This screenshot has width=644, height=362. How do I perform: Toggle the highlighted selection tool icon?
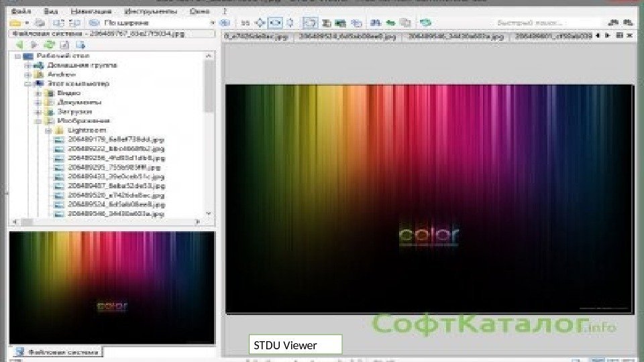310,23
